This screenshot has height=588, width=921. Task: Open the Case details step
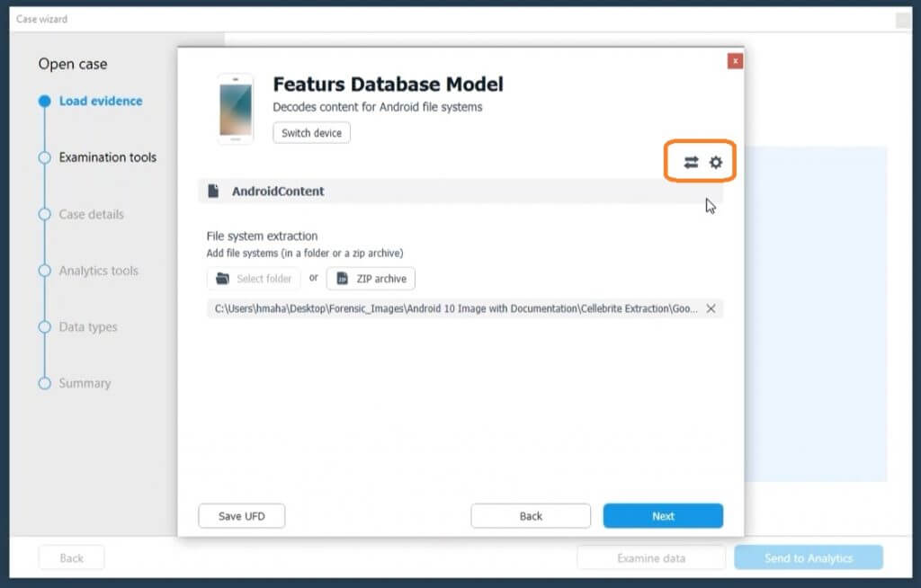click(91, 214)
